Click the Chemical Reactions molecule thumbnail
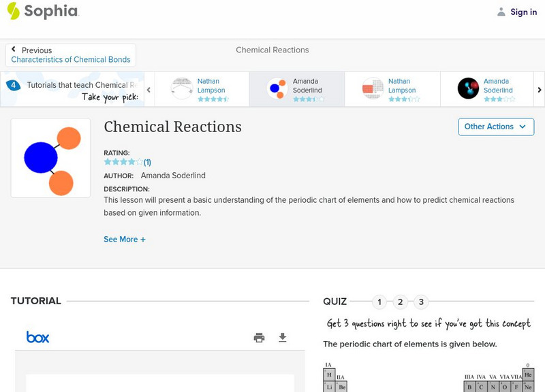 tap(50, 158)
